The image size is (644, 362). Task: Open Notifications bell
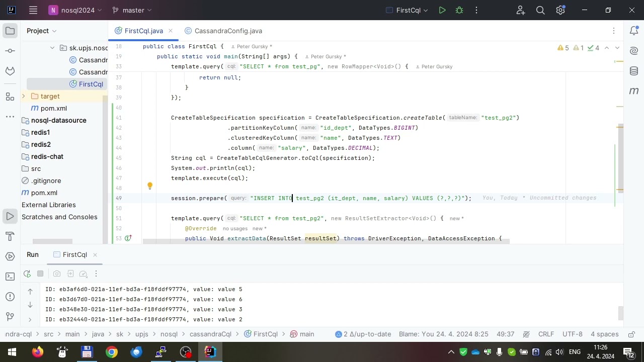pyautogui.click(x=634, y=31)
